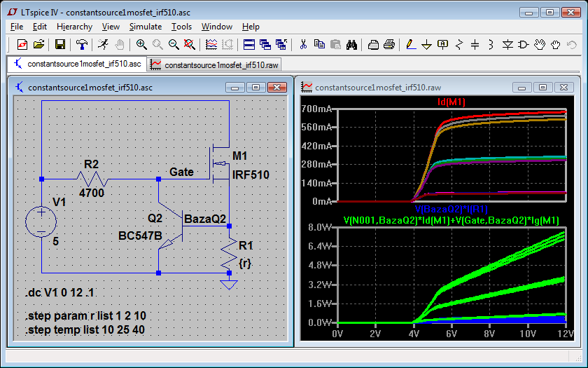The width and height of the screenshot is (588, 368).
Task: Select MOSFET M1 IRF510 symbol
Action: (220, 163)
